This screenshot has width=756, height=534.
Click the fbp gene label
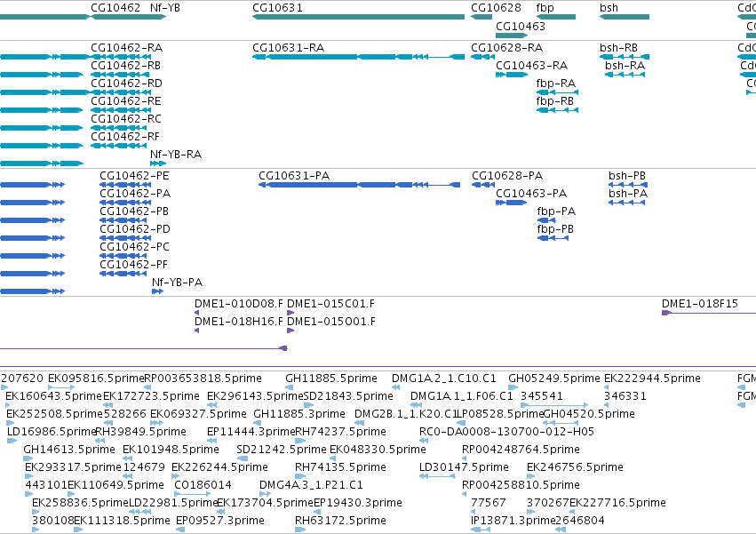[545, 8]
